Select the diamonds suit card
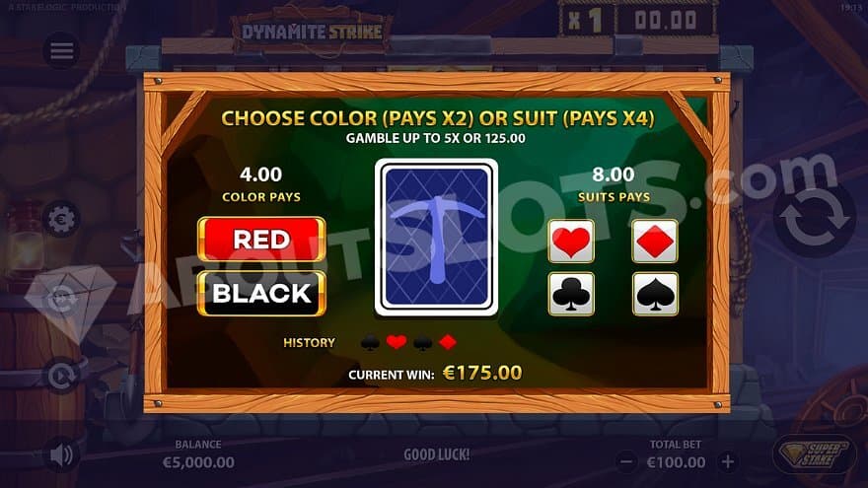 click(655, 242)
